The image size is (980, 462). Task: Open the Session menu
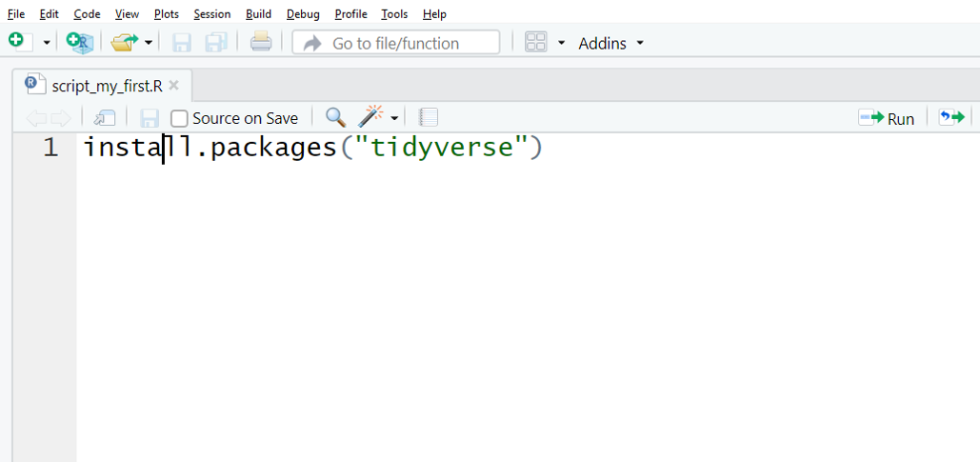click(x=211, y=14)
